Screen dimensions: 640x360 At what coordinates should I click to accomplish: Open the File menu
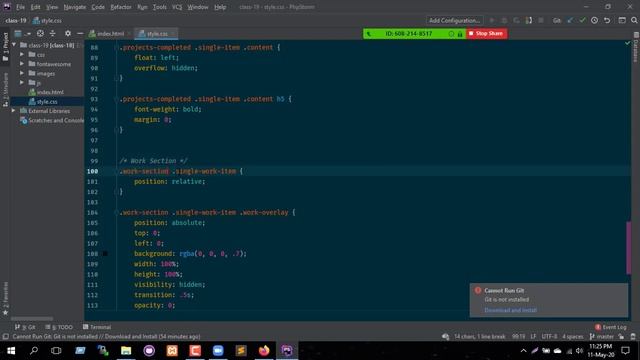point(20,7)
